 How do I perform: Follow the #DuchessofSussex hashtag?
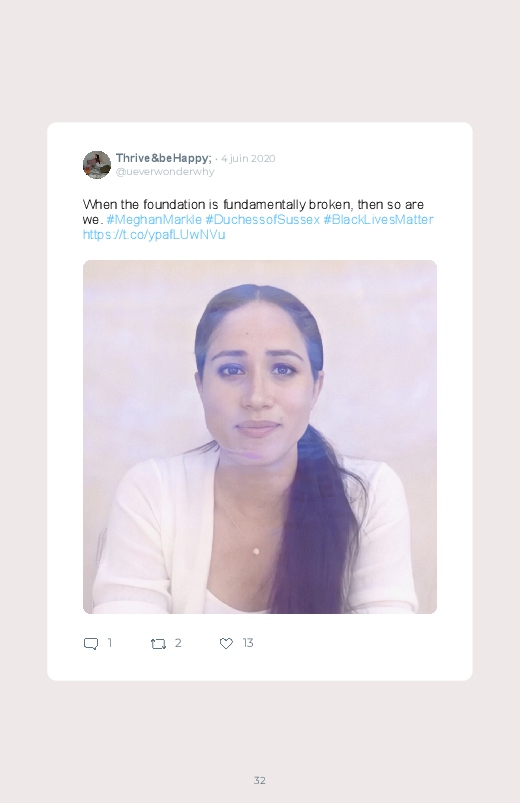262,220
